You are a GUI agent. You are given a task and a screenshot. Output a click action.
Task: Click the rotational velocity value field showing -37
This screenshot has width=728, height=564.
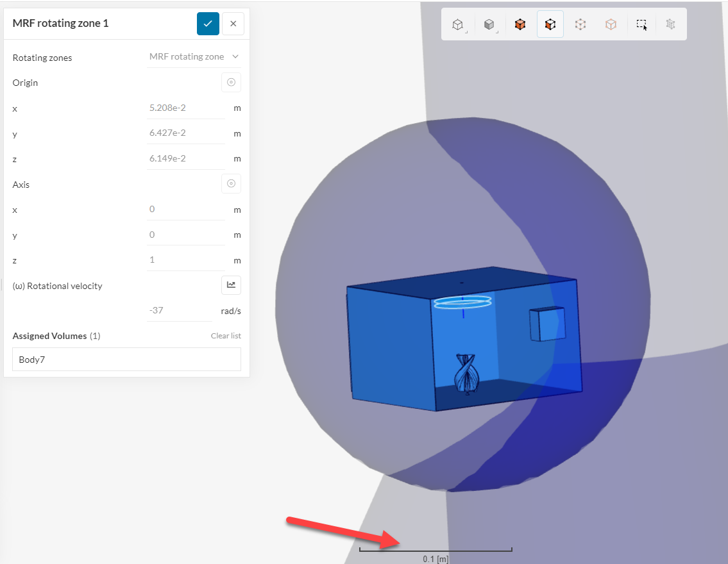click(x=180, y=310)
